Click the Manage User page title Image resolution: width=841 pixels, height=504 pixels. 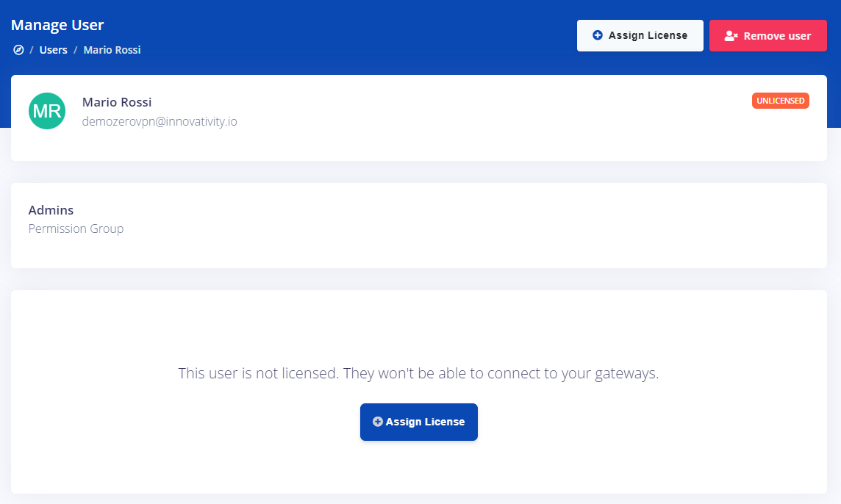57,25
